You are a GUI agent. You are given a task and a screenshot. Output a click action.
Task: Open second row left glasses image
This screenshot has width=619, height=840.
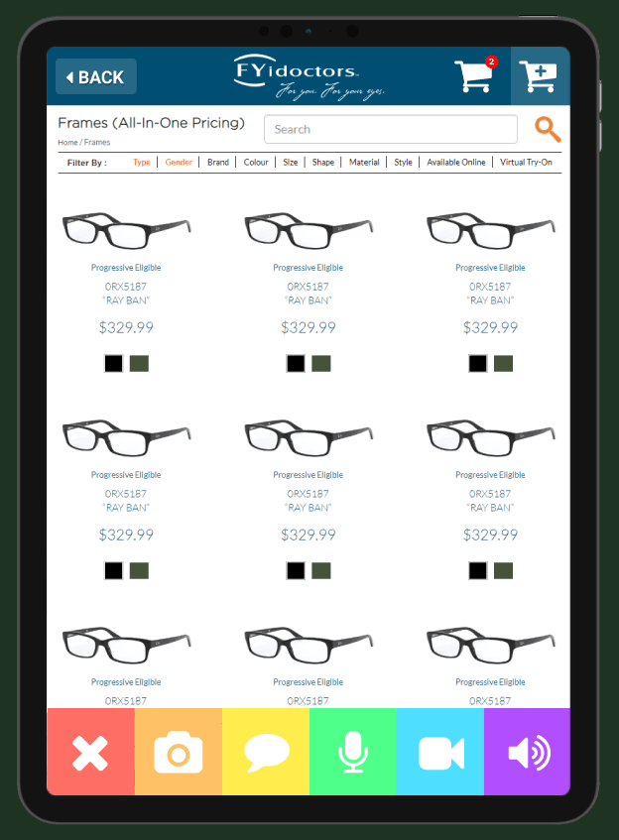click(x=127, y=438)
